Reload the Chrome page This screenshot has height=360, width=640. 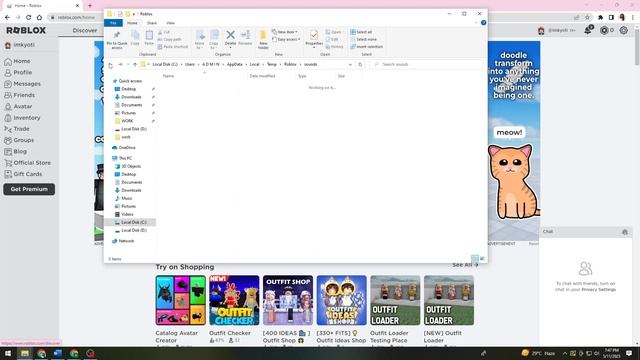[29, 18]
